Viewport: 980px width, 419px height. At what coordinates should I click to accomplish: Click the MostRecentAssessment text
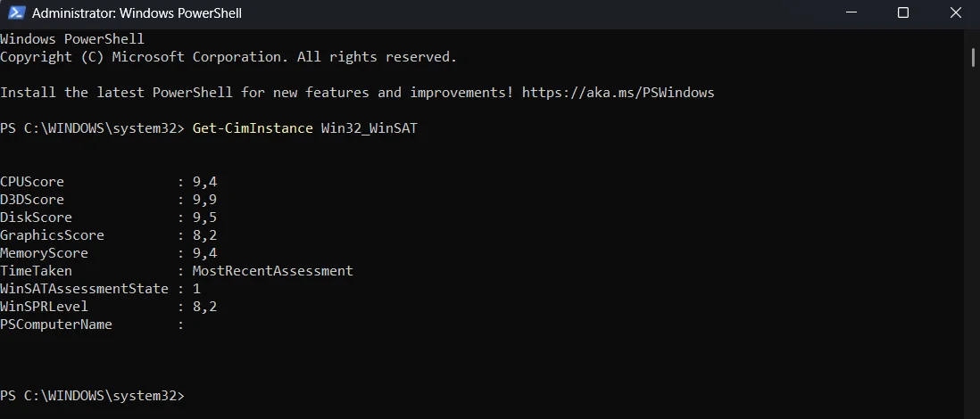pyautogui.click(x=273, y=271)
